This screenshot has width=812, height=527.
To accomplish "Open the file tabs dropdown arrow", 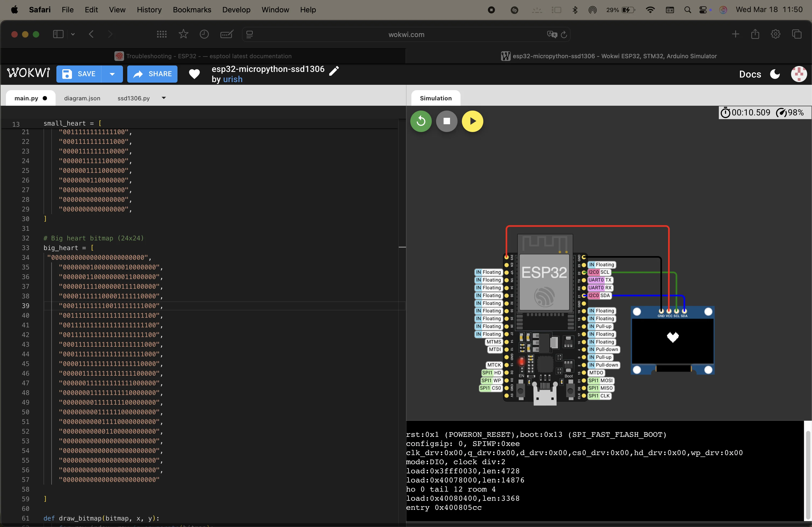I will [x=164, y=98].
